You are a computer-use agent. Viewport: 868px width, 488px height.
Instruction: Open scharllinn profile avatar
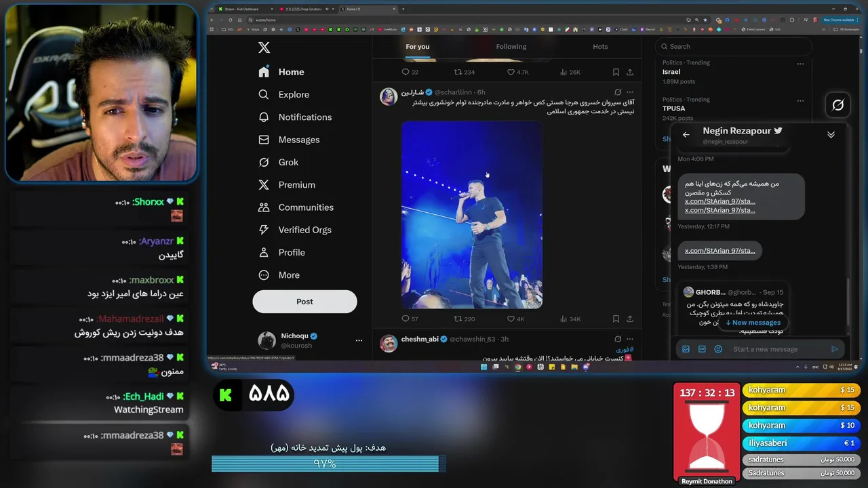(389, 96)
